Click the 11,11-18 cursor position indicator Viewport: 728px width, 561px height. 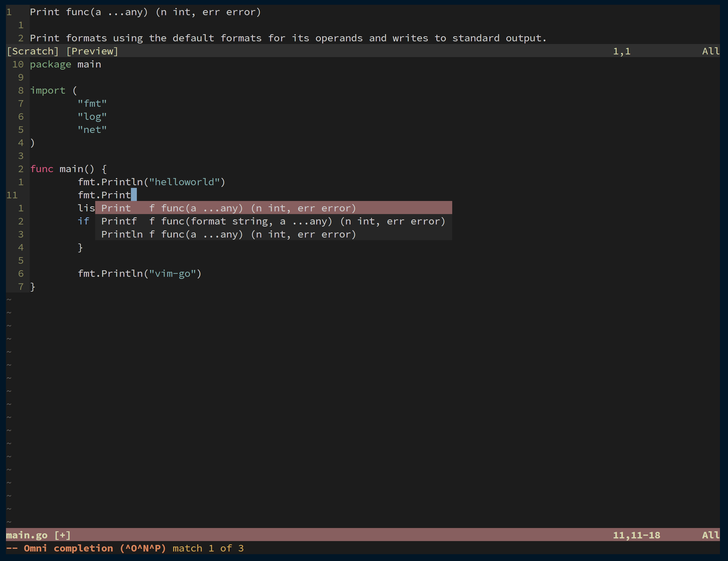[636, 535]
